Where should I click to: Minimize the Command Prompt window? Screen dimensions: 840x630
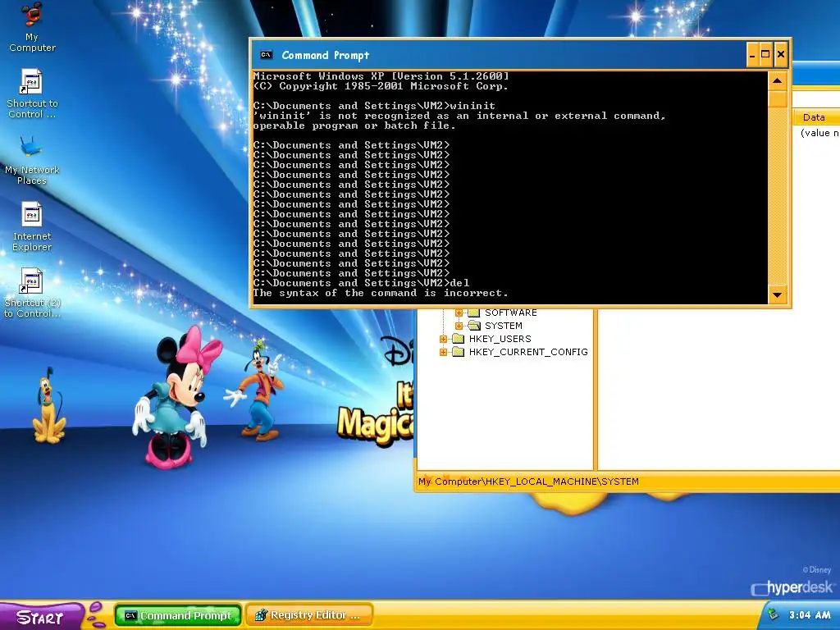(x=753, y=55)
